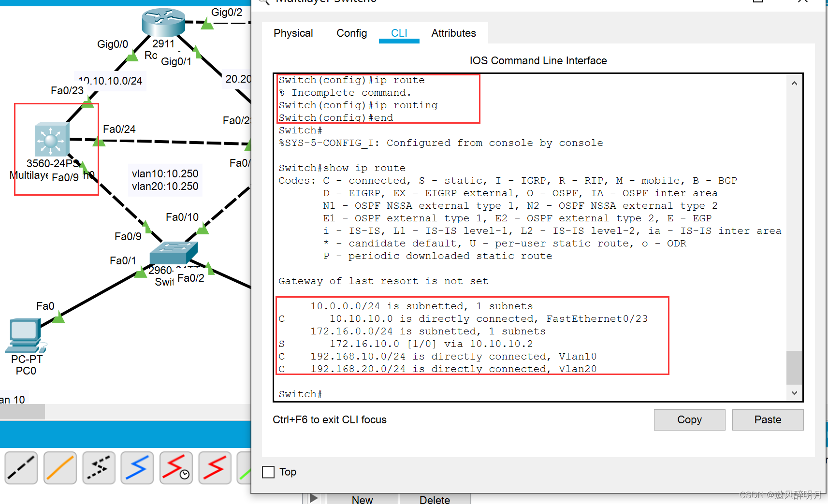Click the 'Ctrl+F6 to exit CLI focus' hint
Viewport: 828px width, 504px height.
click(x=330, y=419)
